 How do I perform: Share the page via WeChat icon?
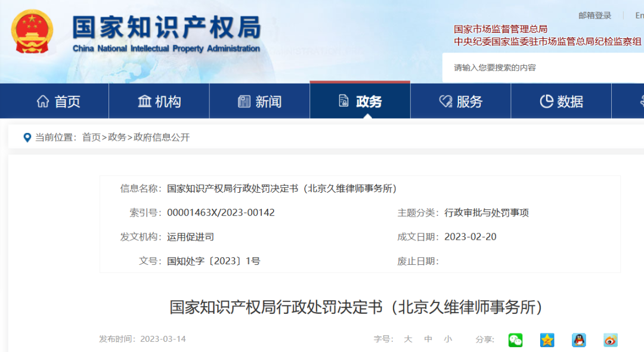coord(515,340)
